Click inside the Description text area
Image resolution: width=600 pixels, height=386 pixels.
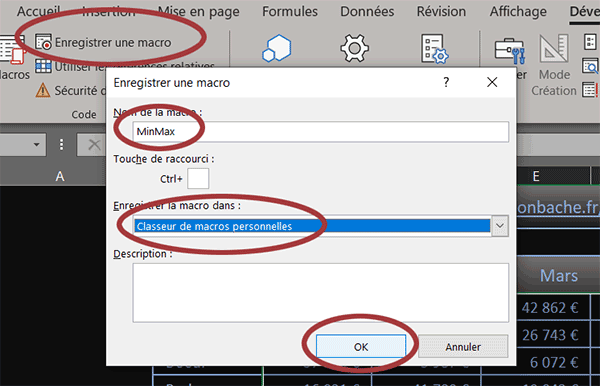321,293
